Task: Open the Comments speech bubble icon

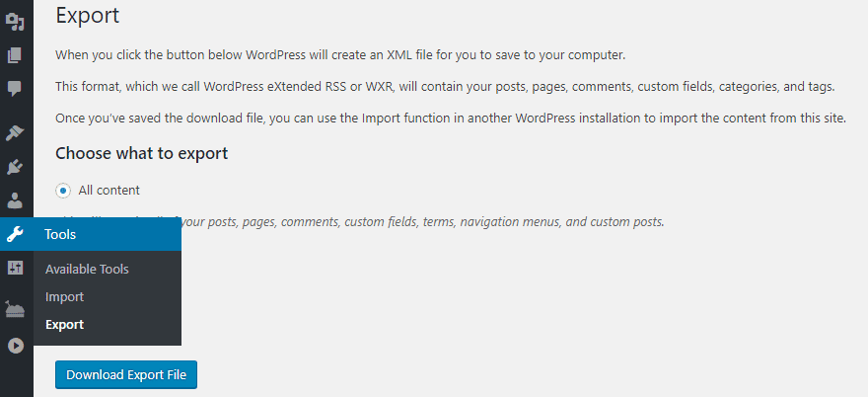Action: [x=15, y=88]
